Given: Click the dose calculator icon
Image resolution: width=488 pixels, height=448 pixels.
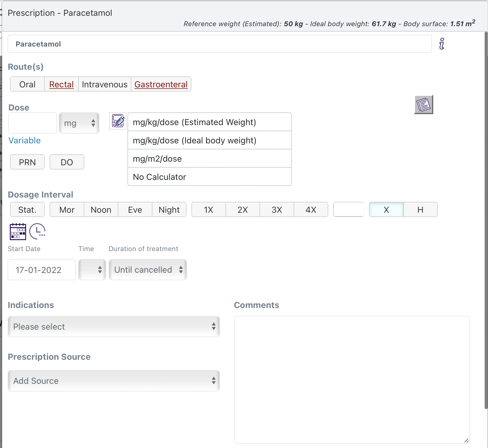Looking at the screenshot, I should coord(118,121).
